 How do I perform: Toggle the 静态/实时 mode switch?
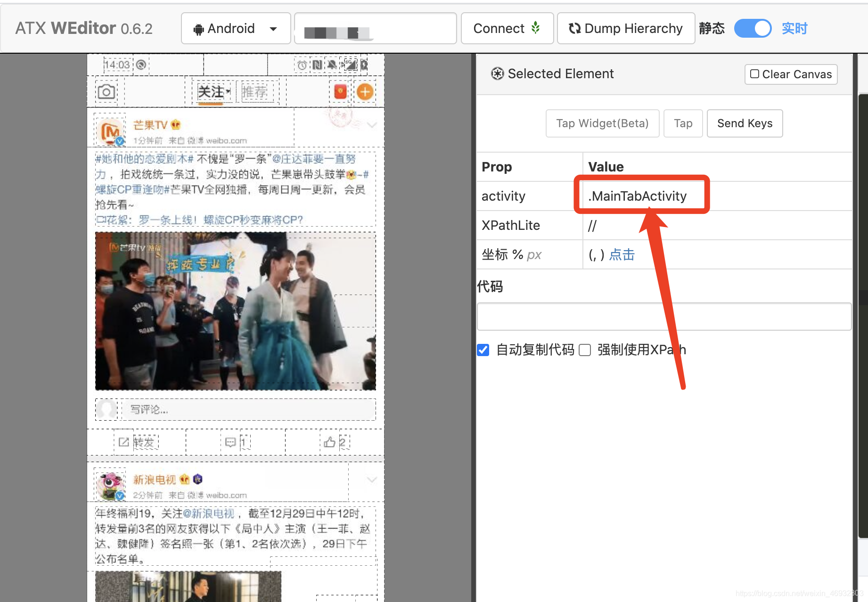(x=753, y=28)
